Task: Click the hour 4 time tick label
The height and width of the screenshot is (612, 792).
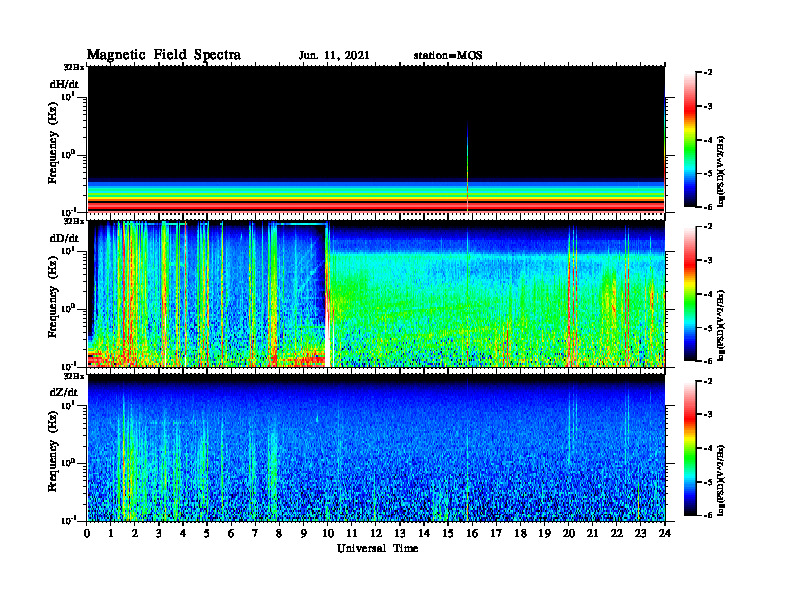Action: tap(183, 534)
